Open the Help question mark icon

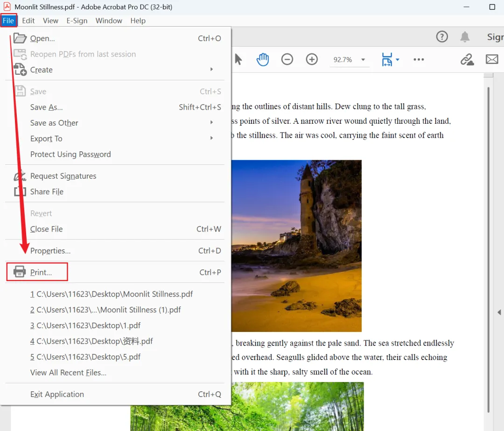point(442,37)
